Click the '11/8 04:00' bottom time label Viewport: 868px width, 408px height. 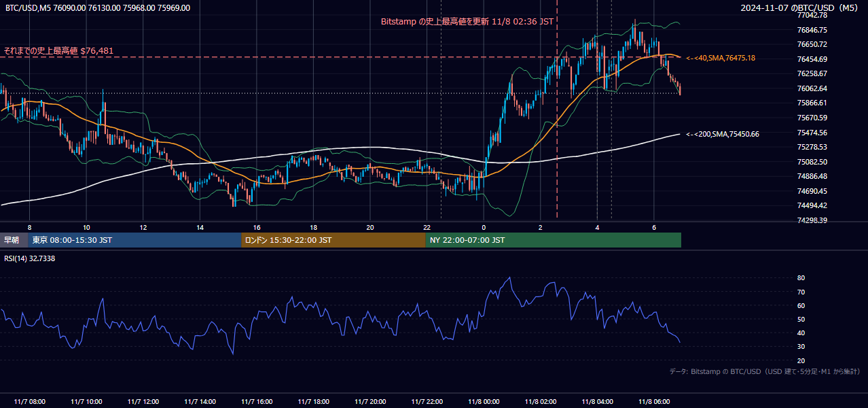click(597, 402)
